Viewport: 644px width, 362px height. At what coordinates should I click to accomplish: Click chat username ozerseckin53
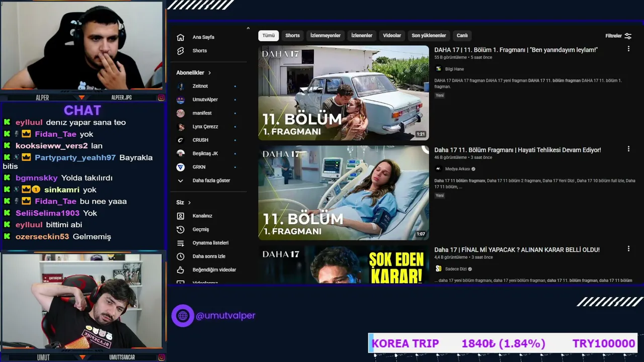click(x=42, y=236)
